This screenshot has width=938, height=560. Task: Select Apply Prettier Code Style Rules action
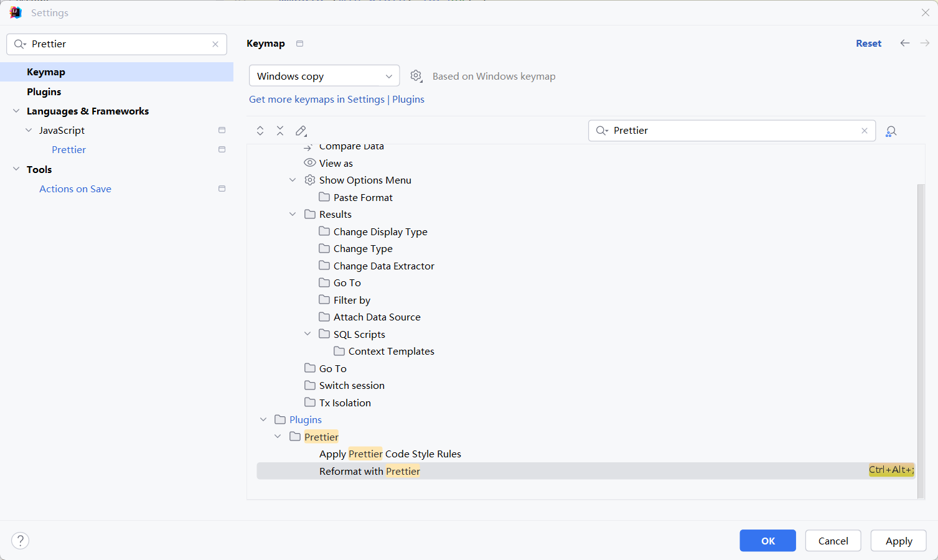click(390, 454)
